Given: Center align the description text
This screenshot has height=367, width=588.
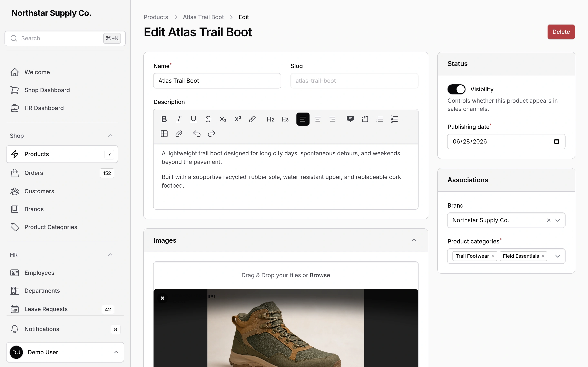Looking at the screenshot, I should pyautogui.click(x=317, y=119).
